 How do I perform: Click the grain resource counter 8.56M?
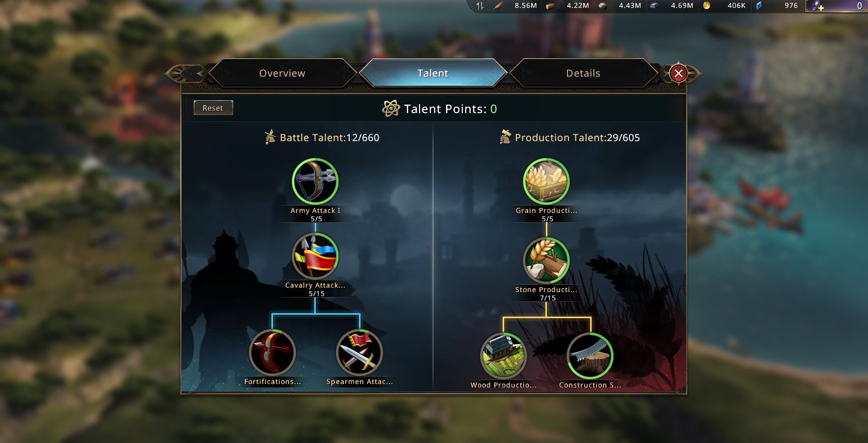coord(526,5)
